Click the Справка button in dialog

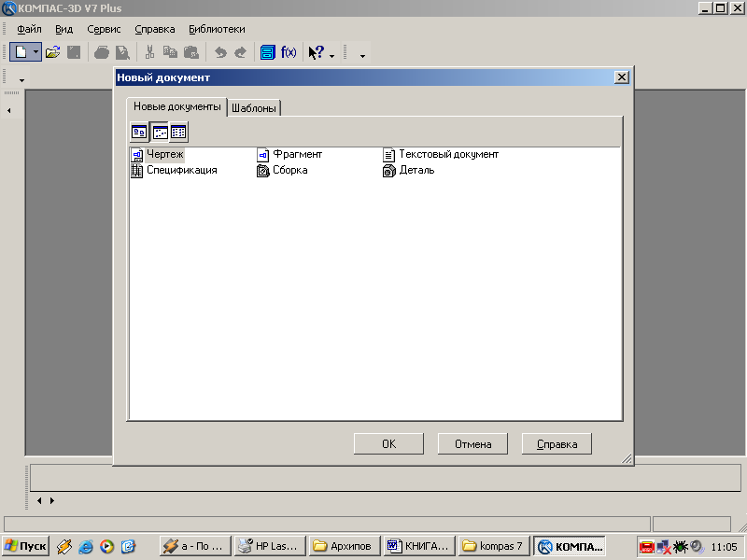click(557, 444)
